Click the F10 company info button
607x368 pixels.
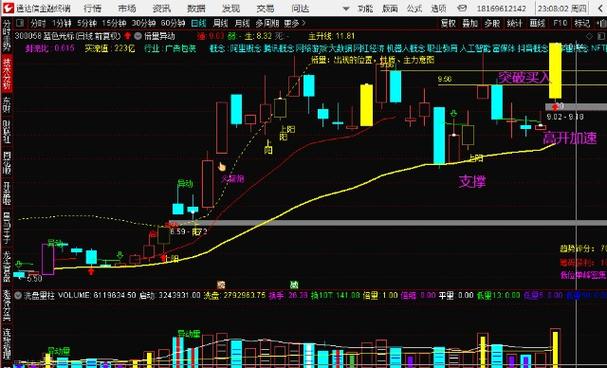coord(560,24)
